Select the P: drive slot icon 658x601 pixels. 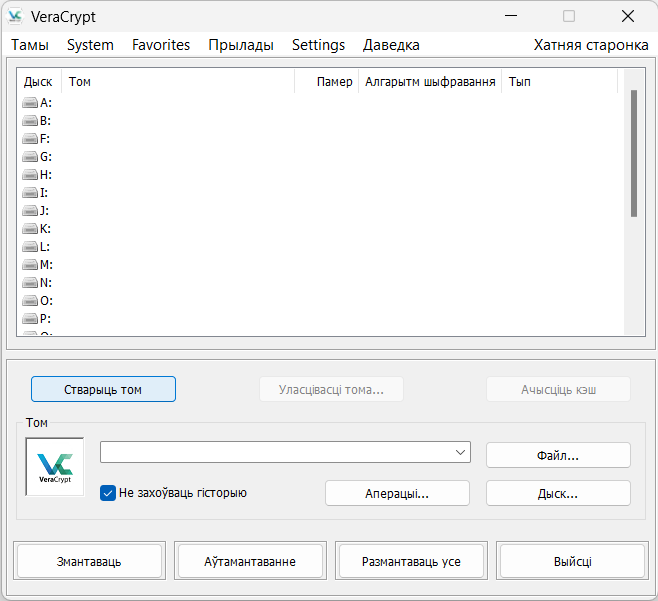(30, 319)
